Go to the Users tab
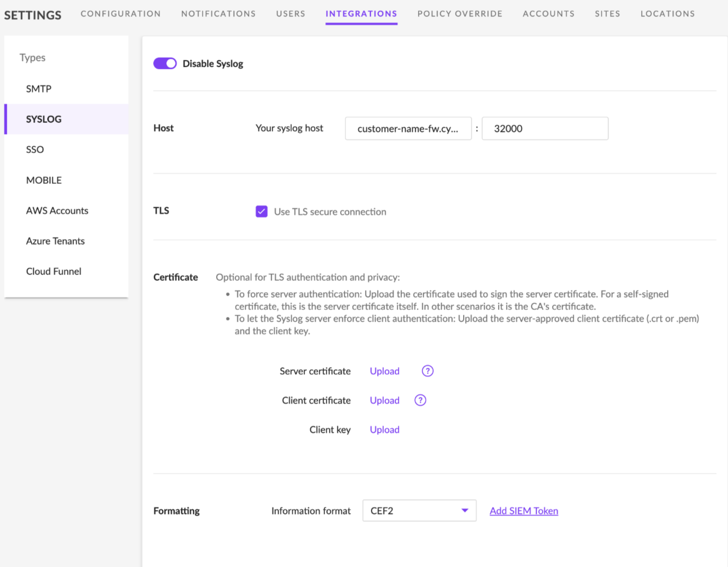Image resolution: width=728 pixels, height=567 pixels. [x=290, y=14]
